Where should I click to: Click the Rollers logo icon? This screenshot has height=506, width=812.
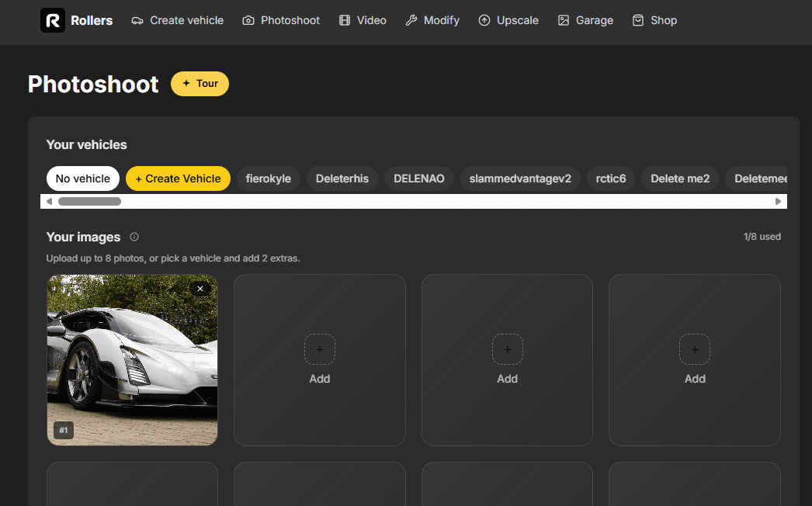(x=53, y=20)
